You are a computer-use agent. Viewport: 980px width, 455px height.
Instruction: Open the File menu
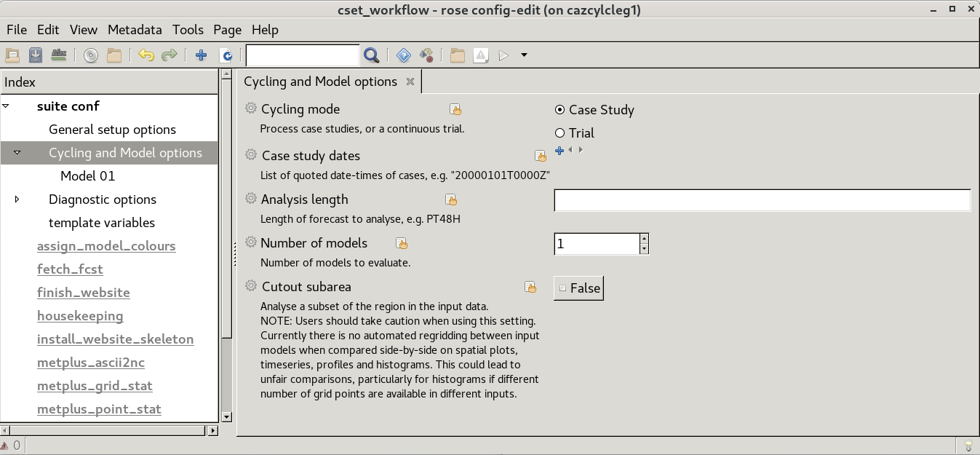tap(16, 30)
